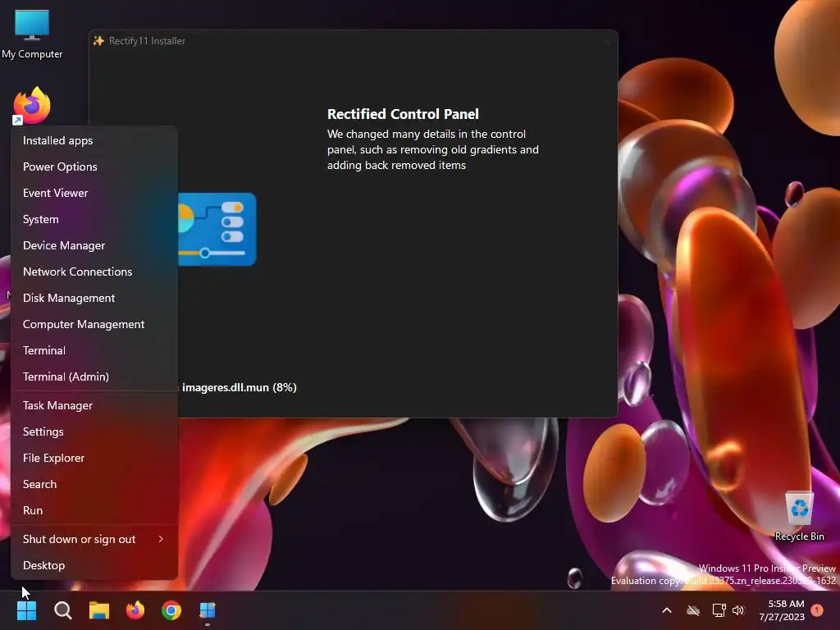Screen dimensions: 840x630
Task: Click the network display tray icon
Action: point(719,610)
